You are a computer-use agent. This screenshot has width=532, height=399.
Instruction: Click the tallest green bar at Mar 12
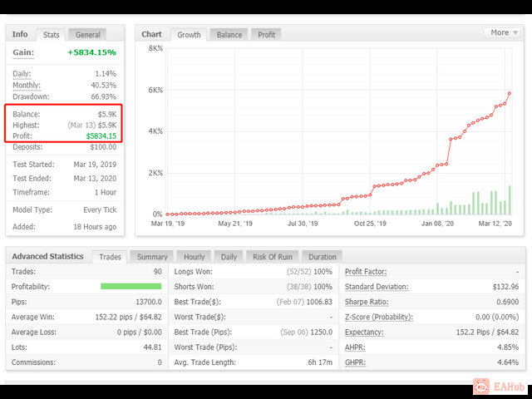(x=510, y=199)
